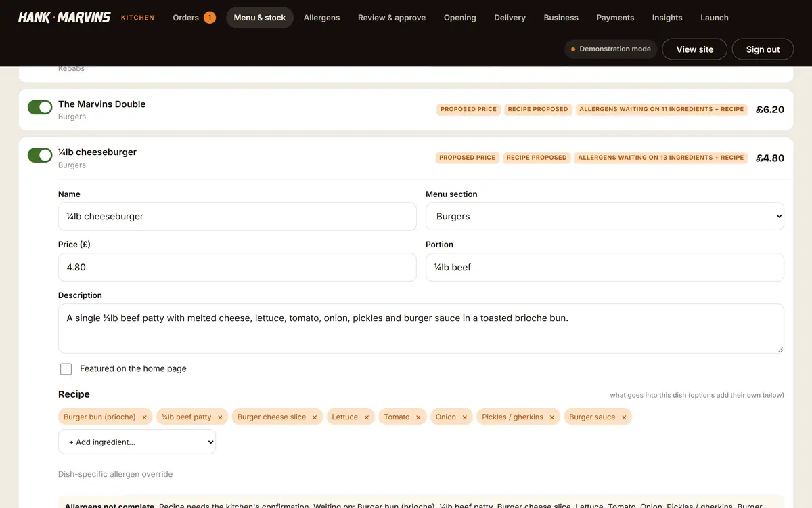Image resolution: width=812 pixels, height=508 pixels.
Task: Click the ¼lb cheeseburger dish title
Action: click(x=97, y=152)
